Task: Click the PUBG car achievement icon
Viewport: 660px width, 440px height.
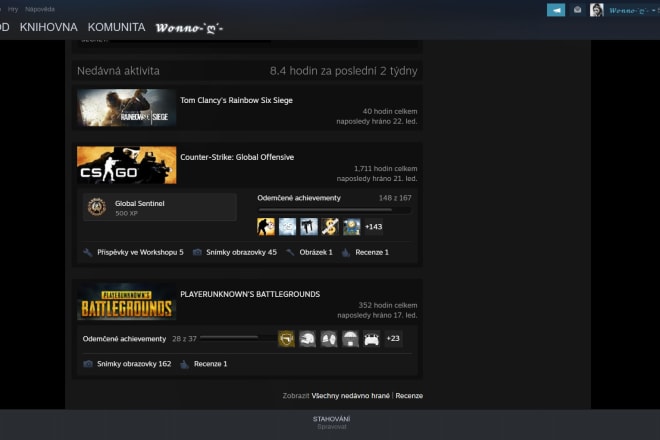Action: [371, 339]
